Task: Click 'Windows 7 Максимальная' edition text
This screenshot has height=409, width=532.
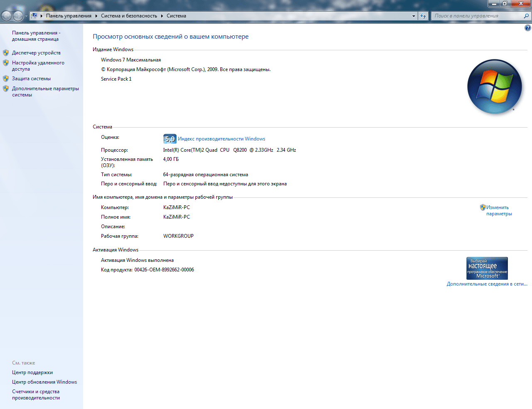Action: click(131, 60)
